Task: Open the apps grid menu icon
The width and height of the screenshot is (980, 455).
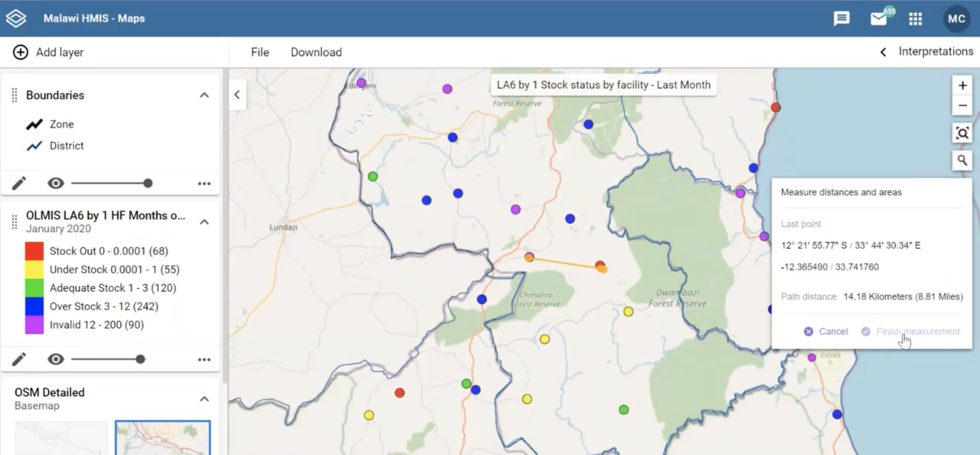Action: click(915, 18)
